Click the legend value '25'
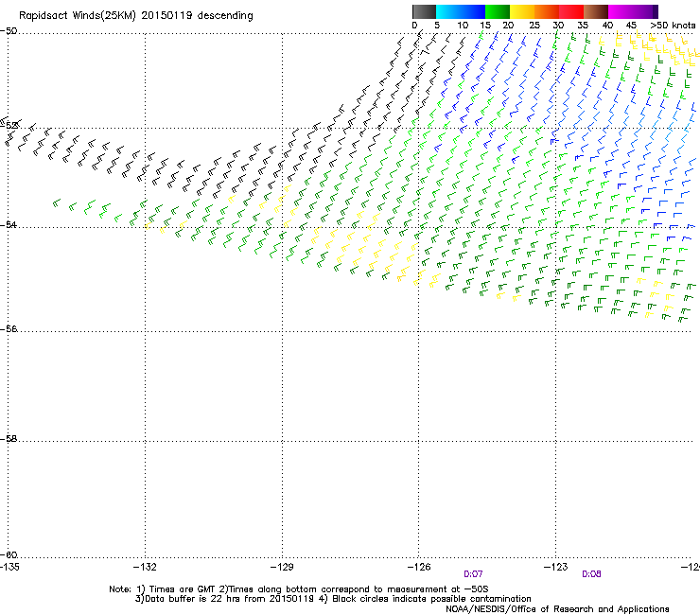 click(534, 26)
